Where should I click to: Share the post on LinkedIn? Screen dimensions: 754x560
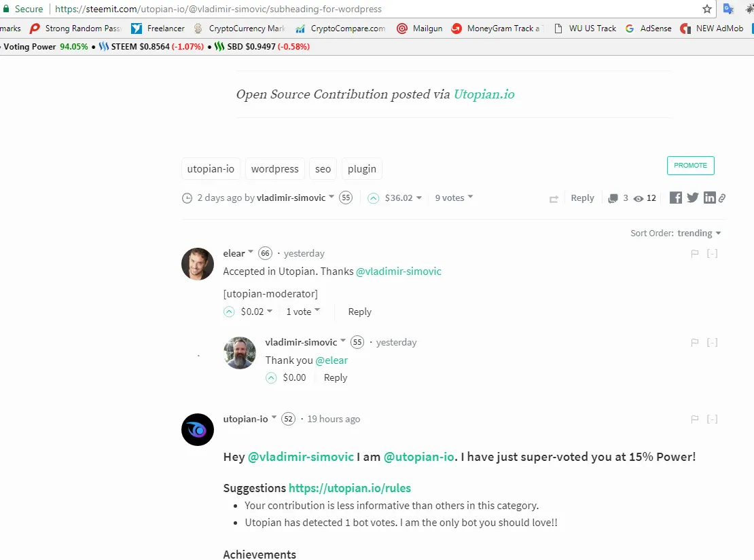tap(709, 198)
